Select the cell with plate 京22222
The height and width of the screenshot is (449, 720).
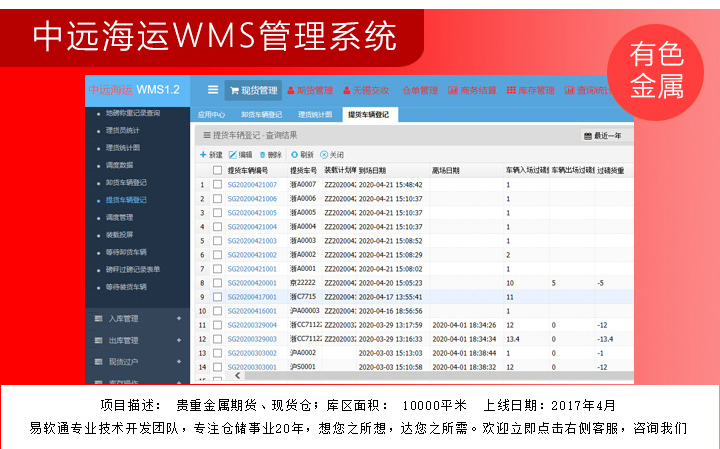(303, 283)
